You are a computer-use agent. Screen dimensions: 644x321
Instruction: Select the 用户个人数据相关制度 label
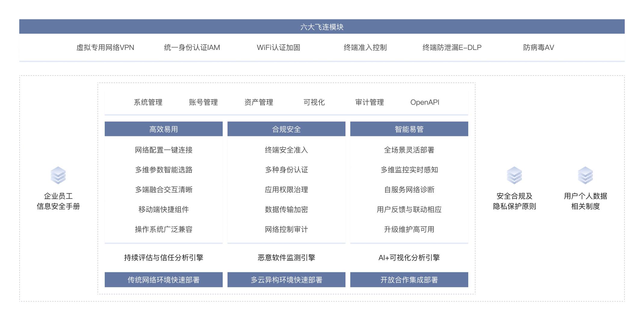point(586,201)
